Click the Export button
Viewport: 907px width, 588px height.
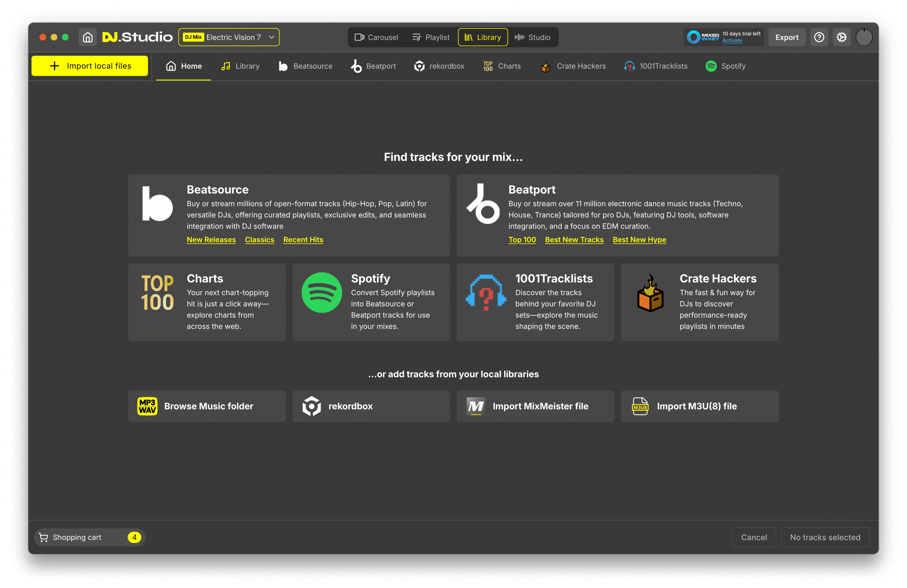tap(787, 37)
